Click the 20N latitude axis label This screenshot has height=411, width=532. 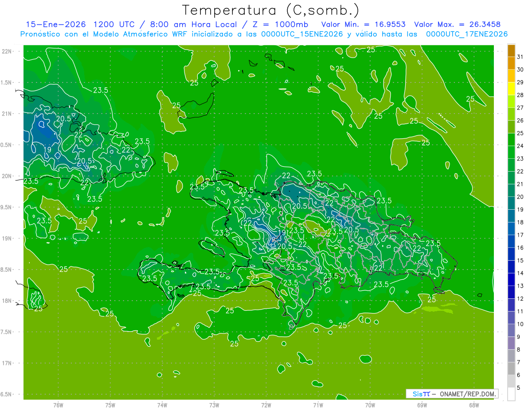pos(7,176)
